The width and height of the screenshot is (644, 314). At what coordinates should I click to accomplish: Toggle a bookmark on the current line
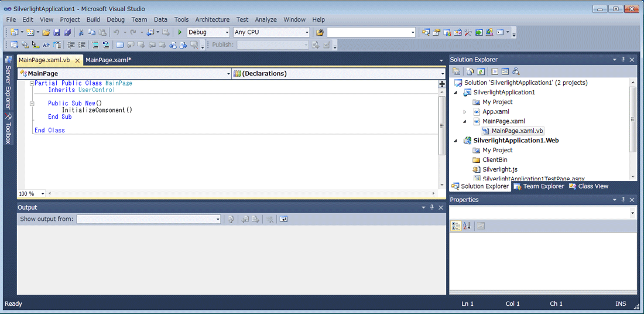120,45
